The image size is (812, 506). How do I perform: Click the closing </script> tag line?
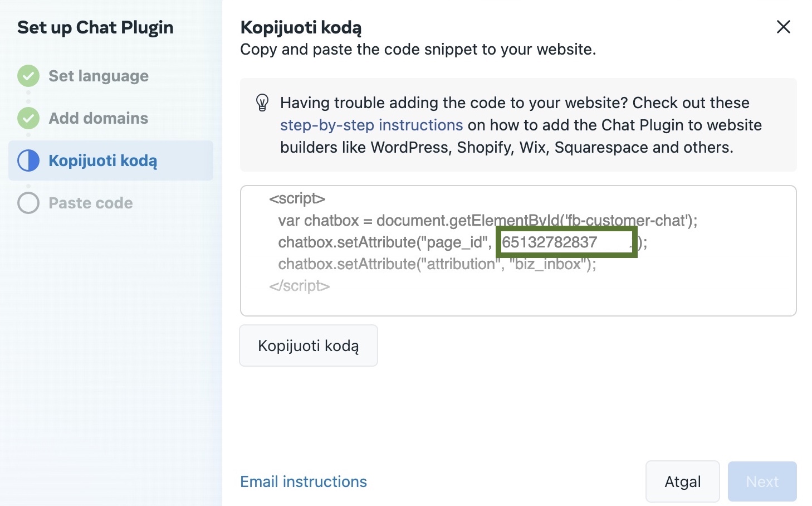click(300, 286)
